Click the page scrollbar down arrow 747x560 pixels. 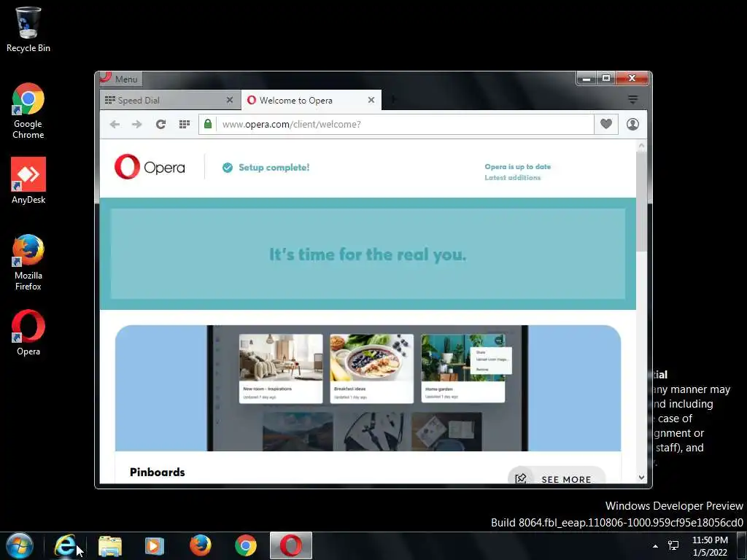(642, 477)
